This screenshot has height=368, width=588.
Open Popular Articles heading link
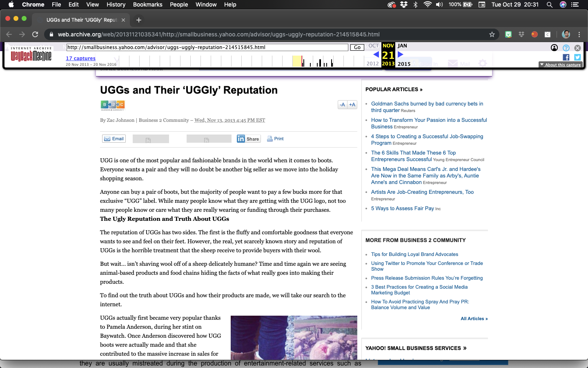point(394,89)
